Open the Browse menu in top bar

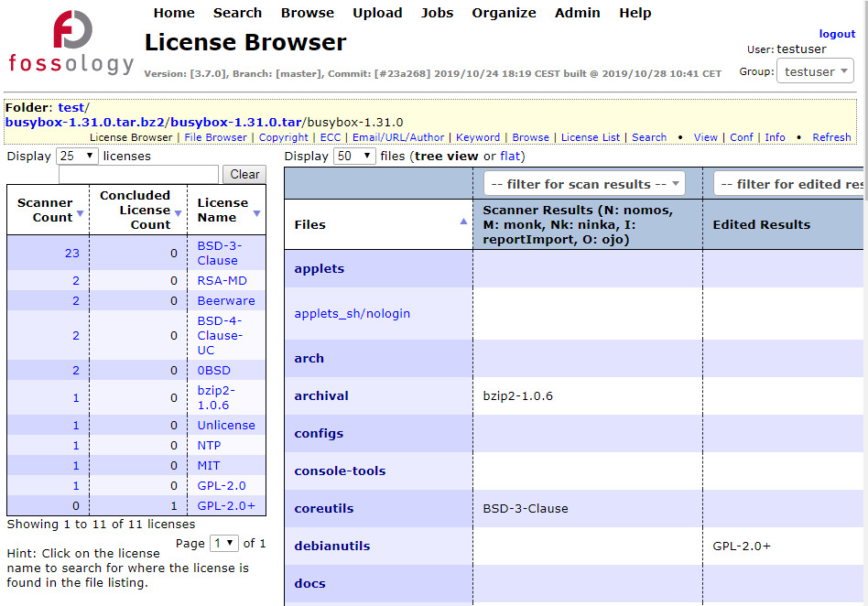tap(308, 13)
